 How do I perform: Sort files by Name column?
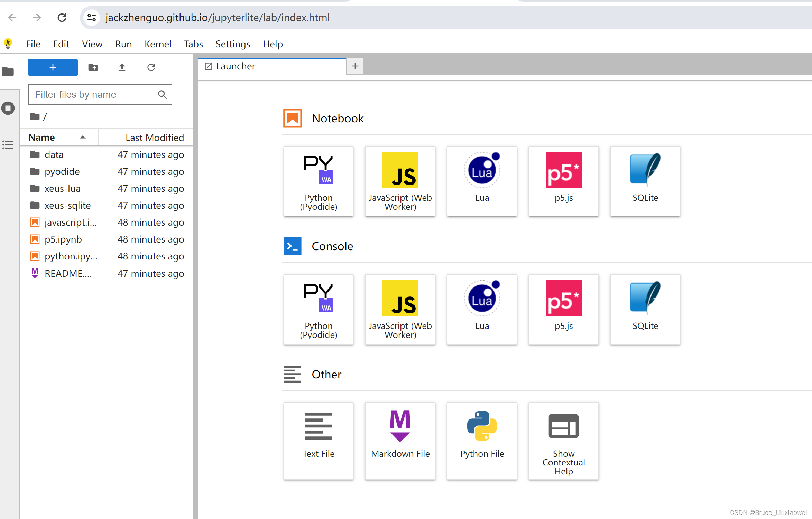point(59,138)
